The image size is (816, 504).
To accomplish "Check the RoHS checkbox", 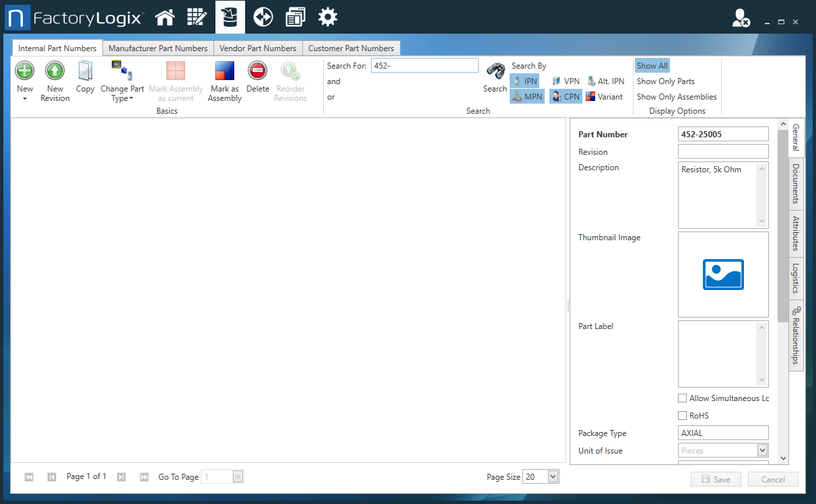I will [682, 415].
